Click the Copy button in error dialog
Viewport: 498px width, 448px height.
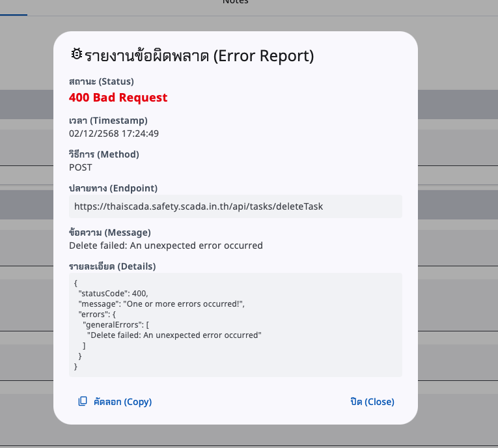pyautogui.click(x=115, y=402)
